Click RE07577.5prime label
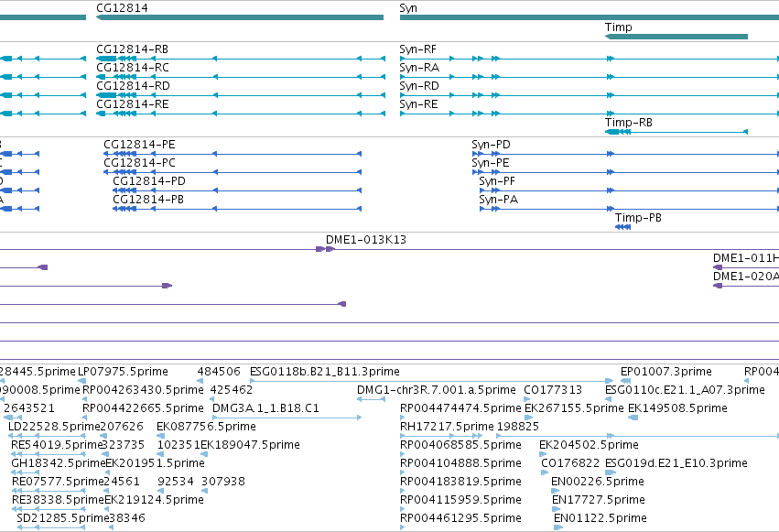This screenshot has height=532, width=779. [x=58, y=482]
